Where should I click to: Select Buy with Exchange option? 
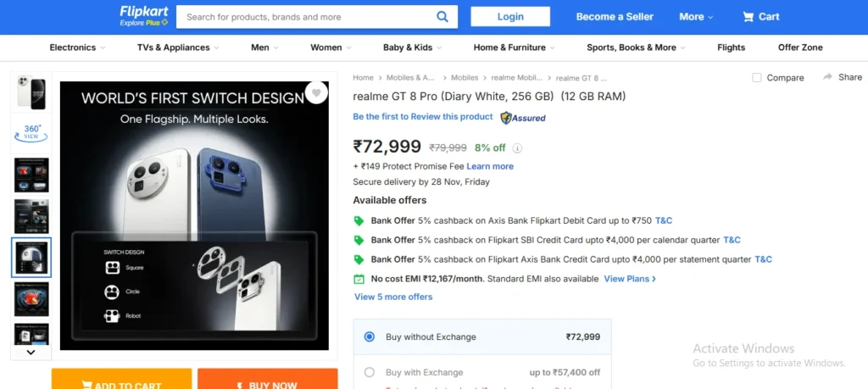(370, 372)
